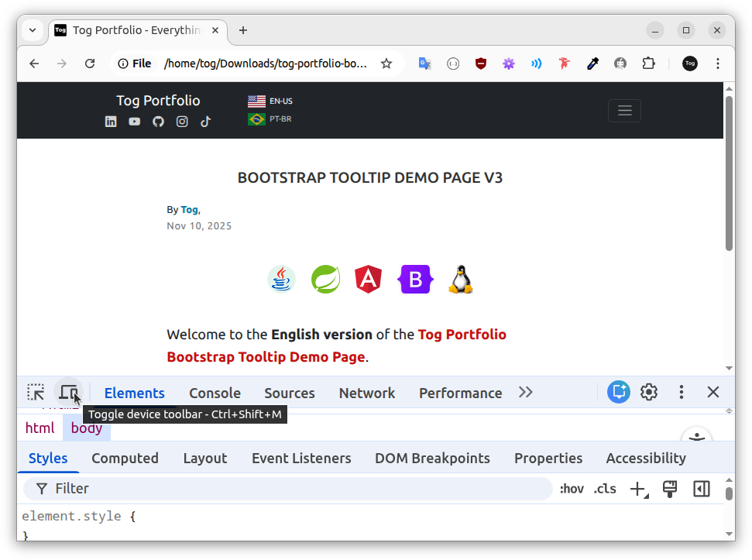Click the Bootstrap B logo
The width and height of the screenshot is (752, 560).
[415, 279]
